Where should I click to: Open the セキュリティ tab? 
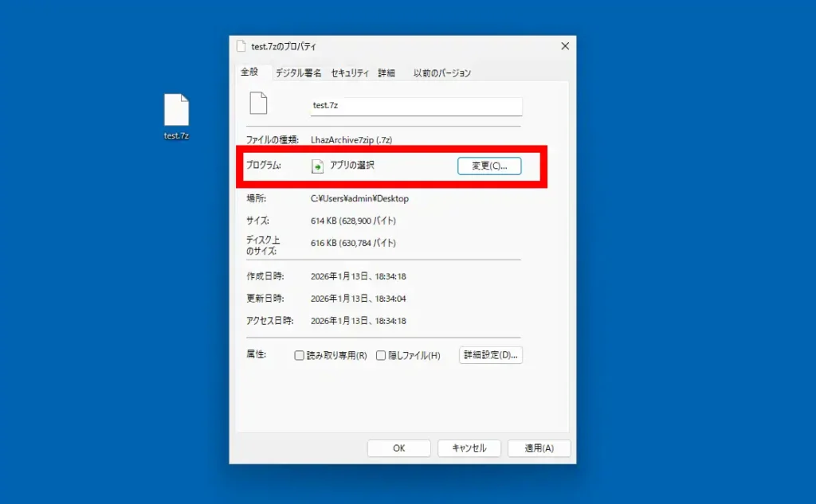(x=351, y=72)
